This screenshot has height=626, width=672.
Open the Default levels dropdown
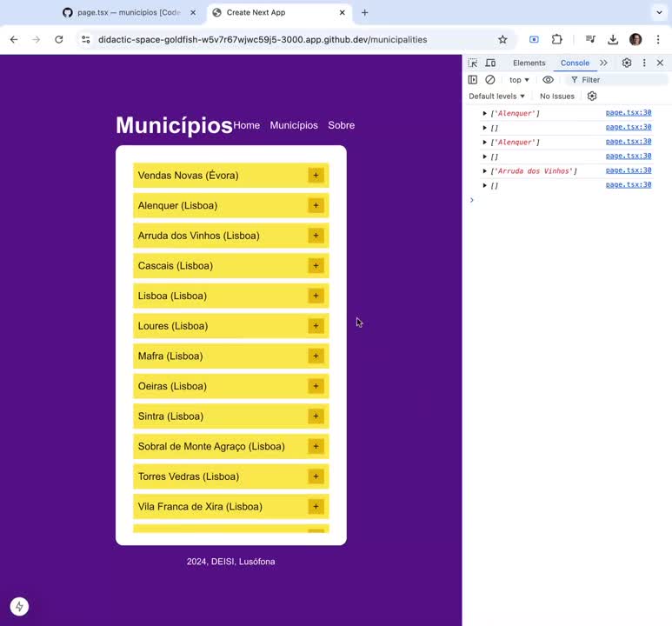pyautogui.click(x=496, y=96)
